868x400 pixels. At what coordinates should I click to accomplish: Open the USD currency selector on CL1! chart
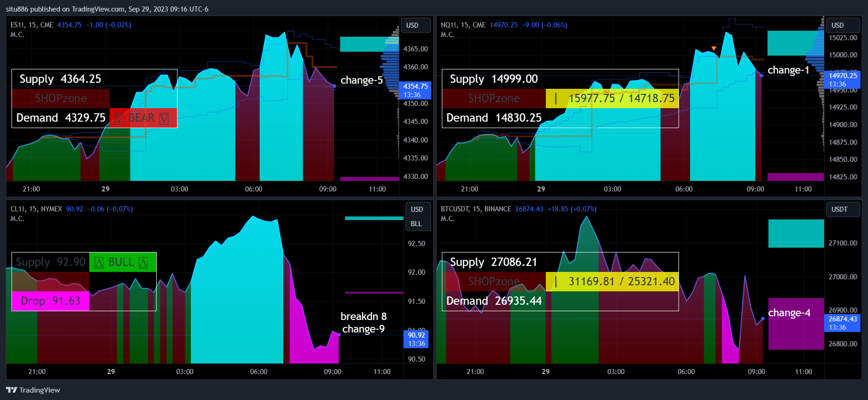click(x=418, y=209)
